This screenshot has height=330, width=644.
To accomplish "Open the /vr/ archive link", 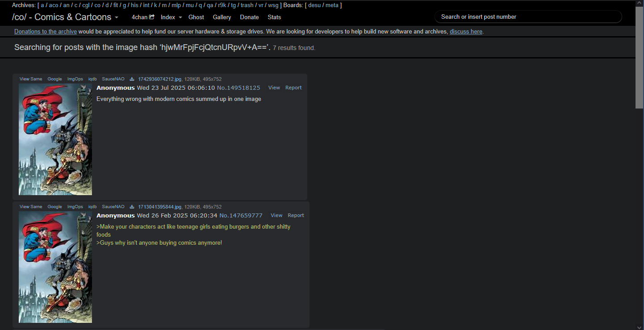I will click(261, 5).
